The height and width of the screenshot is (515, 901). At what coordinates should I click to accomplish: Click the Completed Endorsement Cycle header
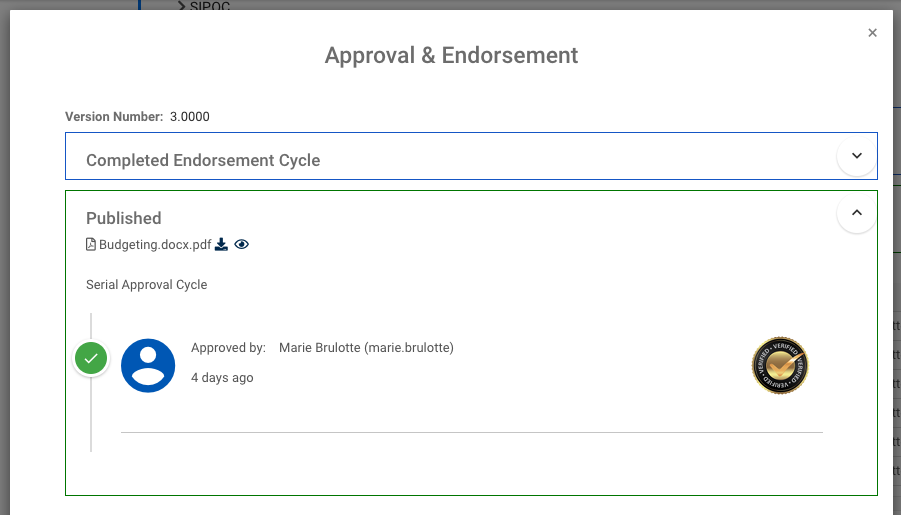(203, 160)
